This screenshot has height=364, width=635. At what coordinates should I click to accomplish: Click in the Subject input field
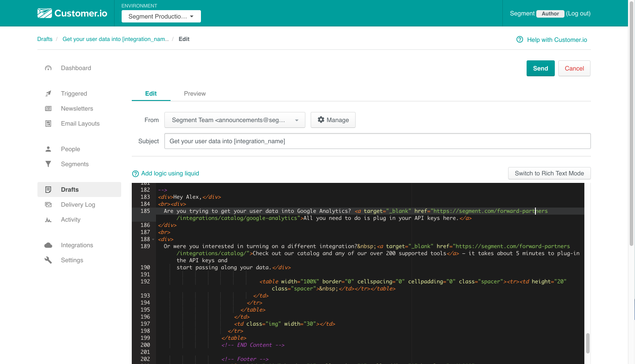tap(377, 141)
